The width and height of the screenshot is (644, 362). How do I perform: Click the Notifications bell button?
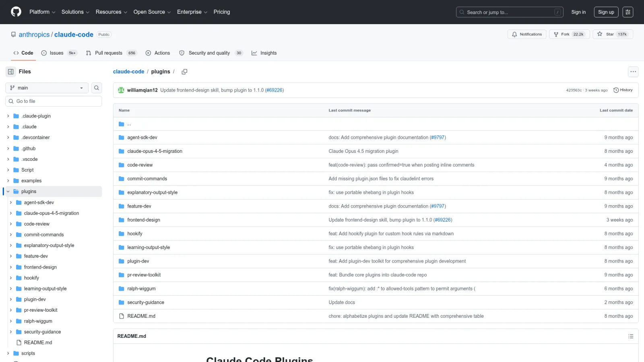coord(527,34)
